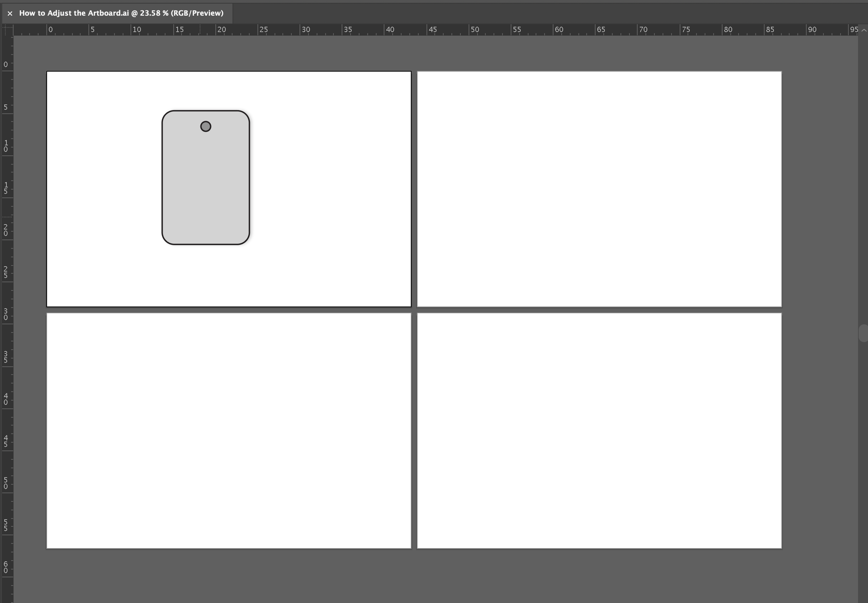
Task: Click the small gray circle inside the rectangle
Action: coord(205,126)
